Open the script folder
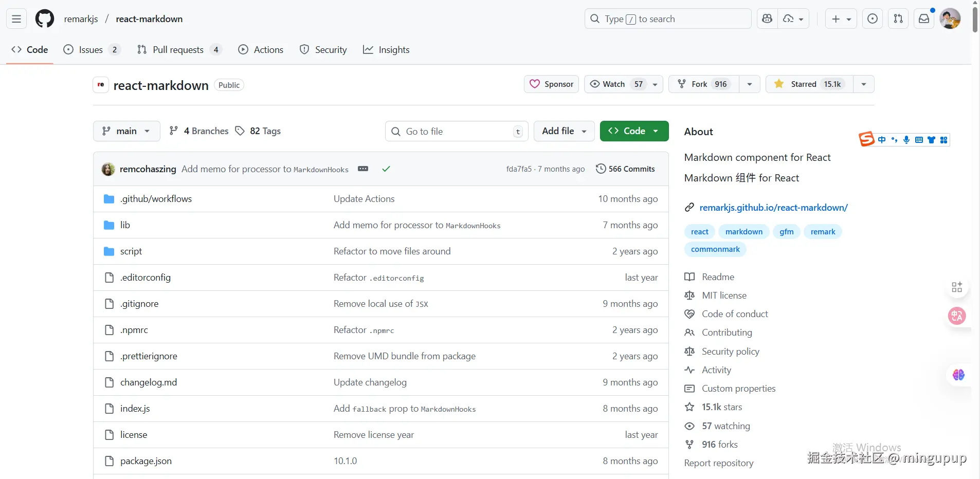 (131, 251)
